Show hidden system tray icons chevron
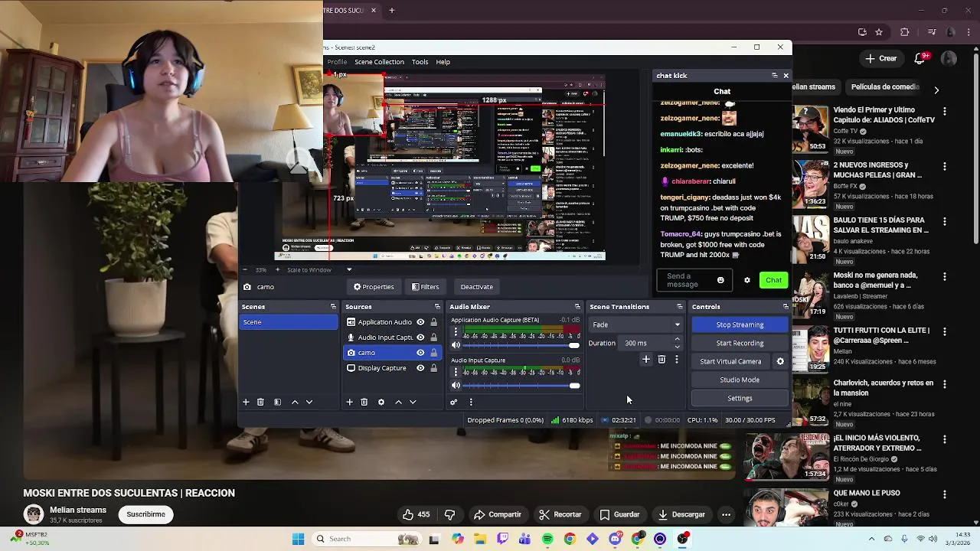Image resolution: width=980 pixels, height=551 pixels. (871, 539)
